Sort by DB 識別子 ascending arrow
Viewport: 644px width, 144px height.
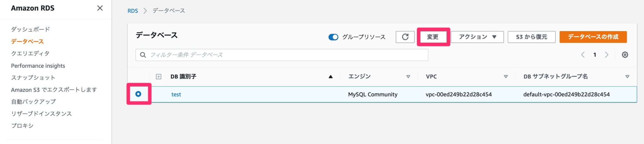(330, 77)
